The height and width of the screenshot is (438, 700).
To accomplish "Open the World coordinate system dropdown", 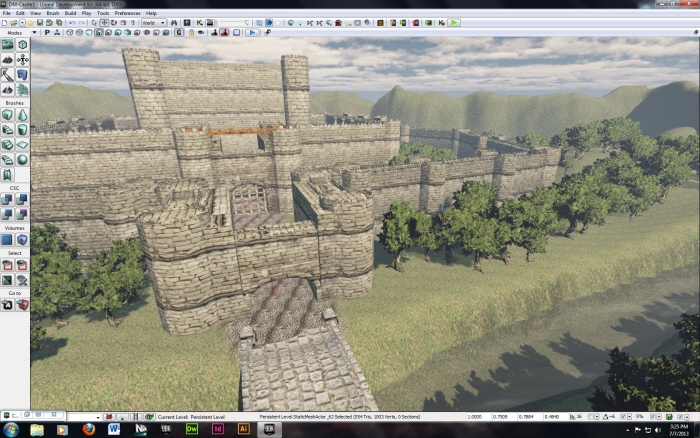I will tap(153, 22).
